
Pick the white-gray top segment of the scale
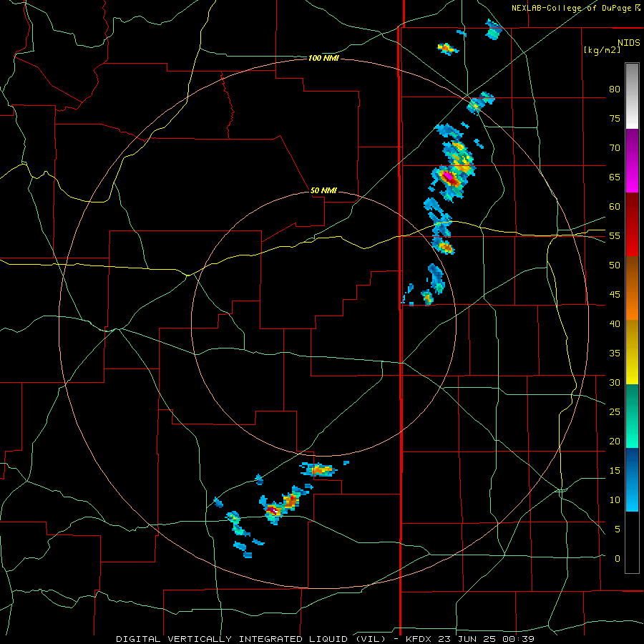[632, 96]
